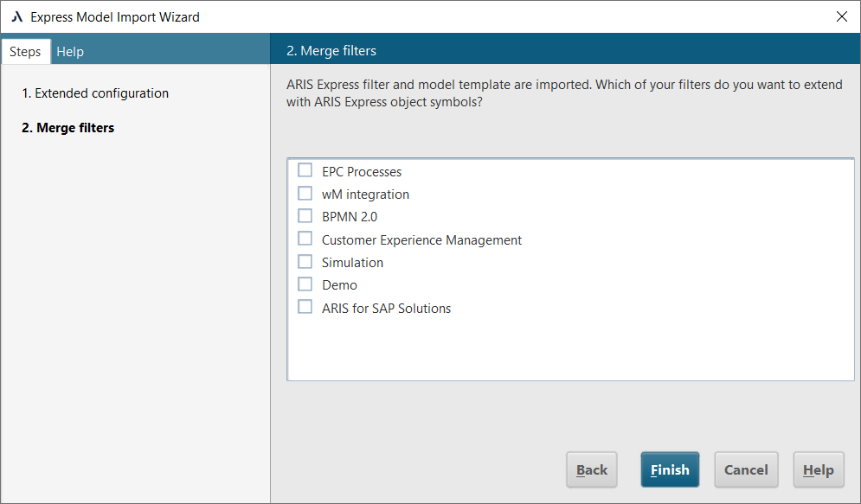Click the EPC Processes label text
The image size is (861, 504).
361,171
